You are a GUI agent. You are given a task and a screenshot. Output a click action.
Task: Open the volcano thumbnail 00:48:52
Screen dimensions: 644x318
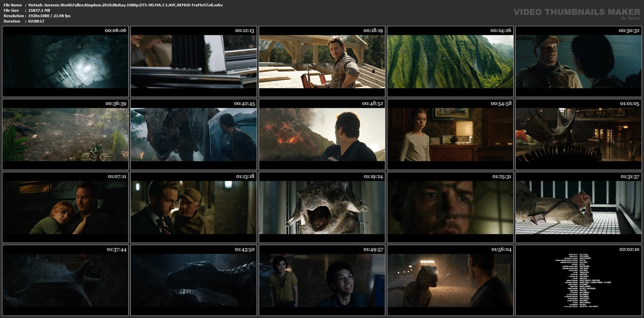[322, 134]
